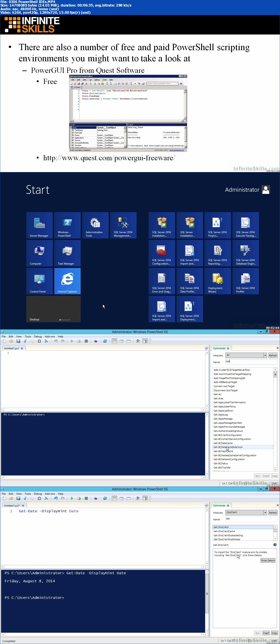Image resolution: width=280 pixels, height=644 pixels.
Task: Open the Computer tile
Action: [x=39, y=253]
